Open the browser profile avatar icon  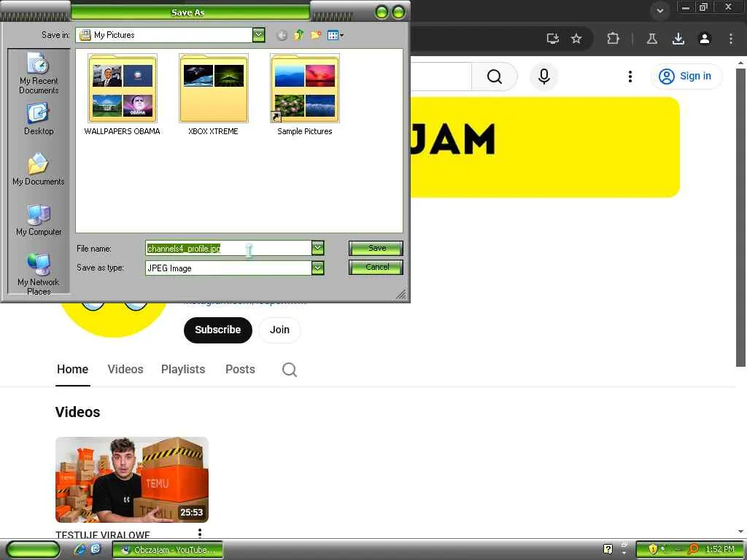[705, 39]
